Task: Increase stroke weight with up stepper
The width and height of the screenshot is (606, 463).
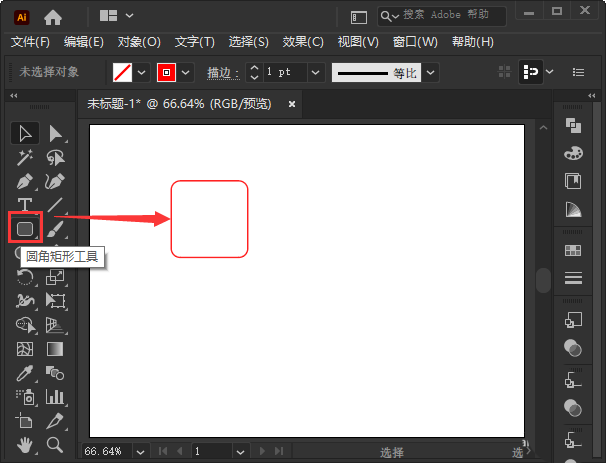Action: click(x=254, y=68)
